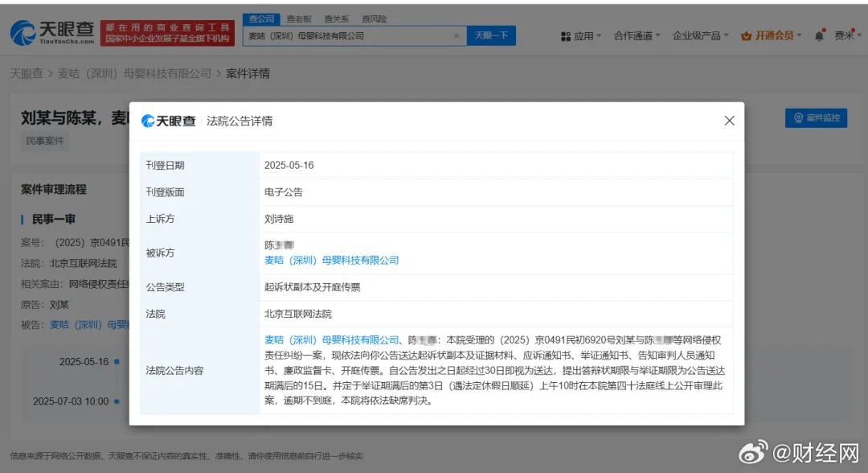Click the 案件详情 breadcrumb text
Viewport: 868px width, 473px height.
[x=248, y=73]
